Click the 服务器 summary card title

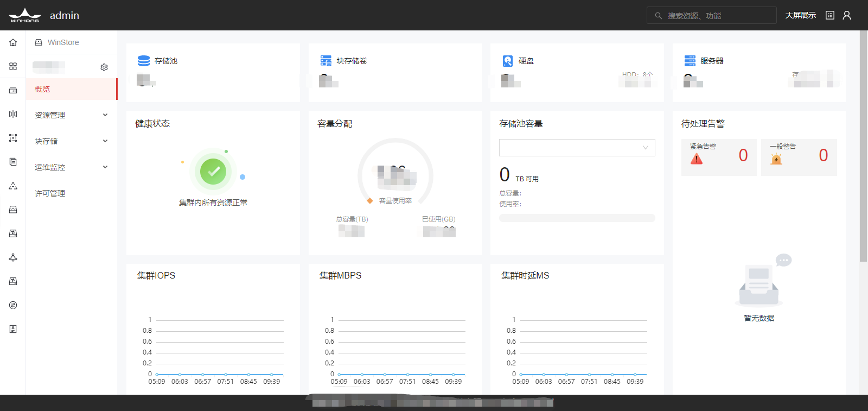pyautogui.click(x=712, y=61)
